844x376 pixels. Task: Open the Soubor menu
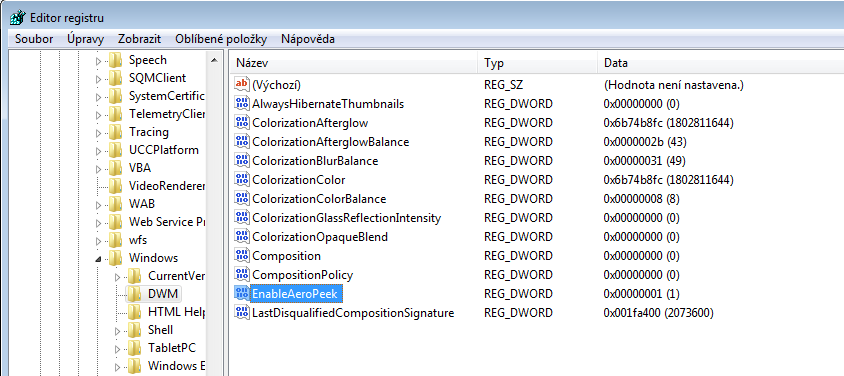click(34, 39)
